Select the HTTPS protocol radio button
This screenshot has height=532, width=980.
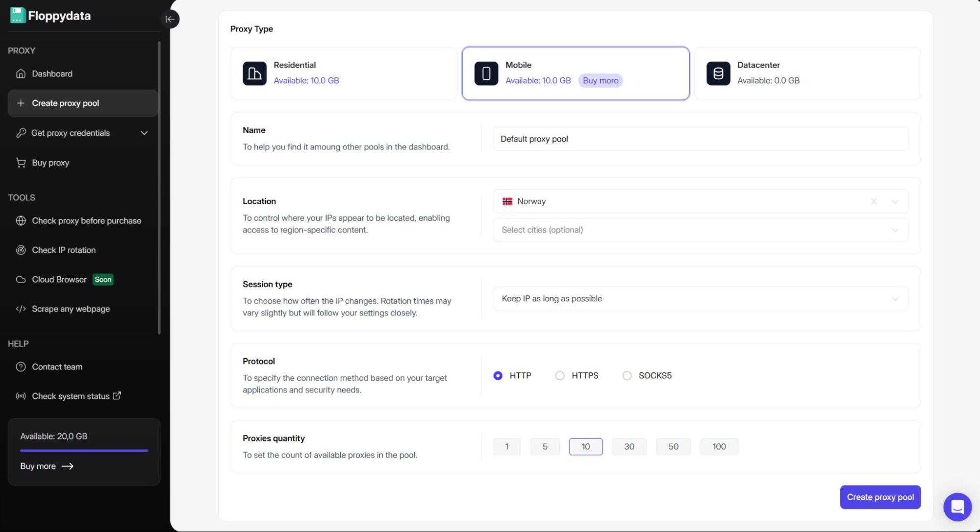[x=559, y=376]
